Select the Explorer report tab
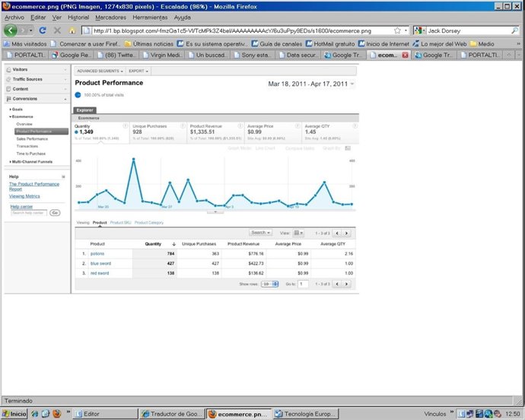The height and width of the screenshot is (420, 525). point(84,110)
